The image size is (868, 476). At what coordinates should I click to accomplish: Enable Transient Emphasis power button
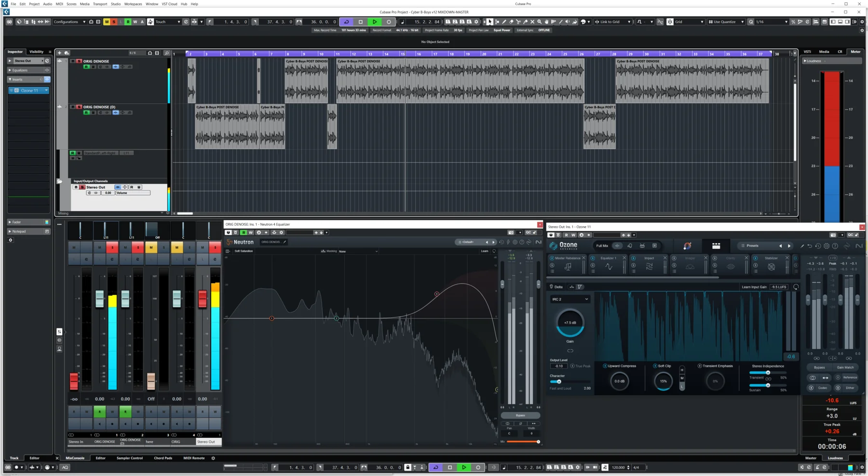(x=700, y=366)
